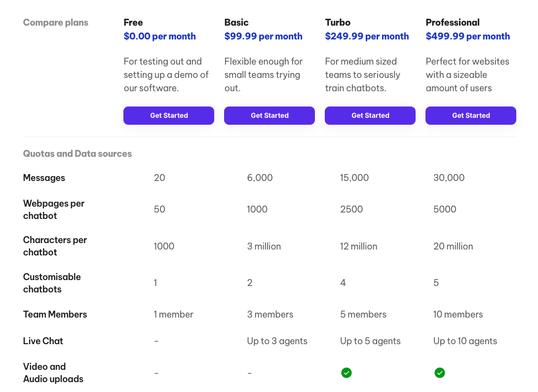The height and width of the screenshot is (392, 538).
Task: Click Get Started under Turbo plan
Action: [x=370, y=115]
